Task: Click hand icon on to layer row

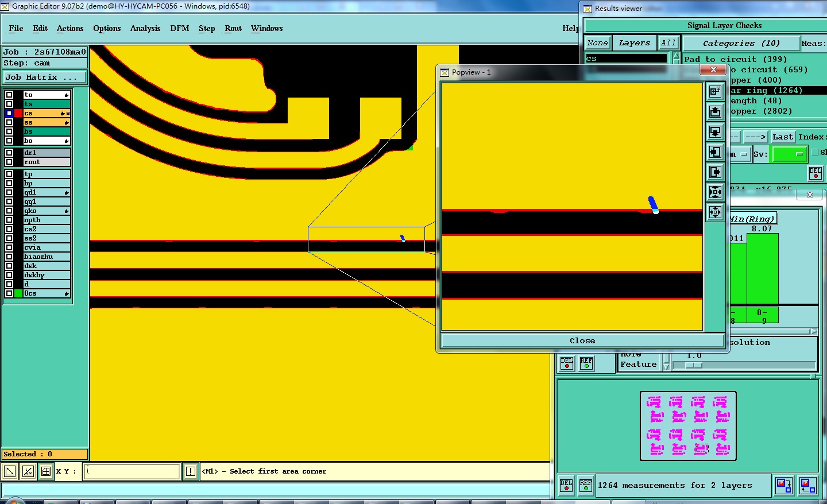Action: click(67, 95)
